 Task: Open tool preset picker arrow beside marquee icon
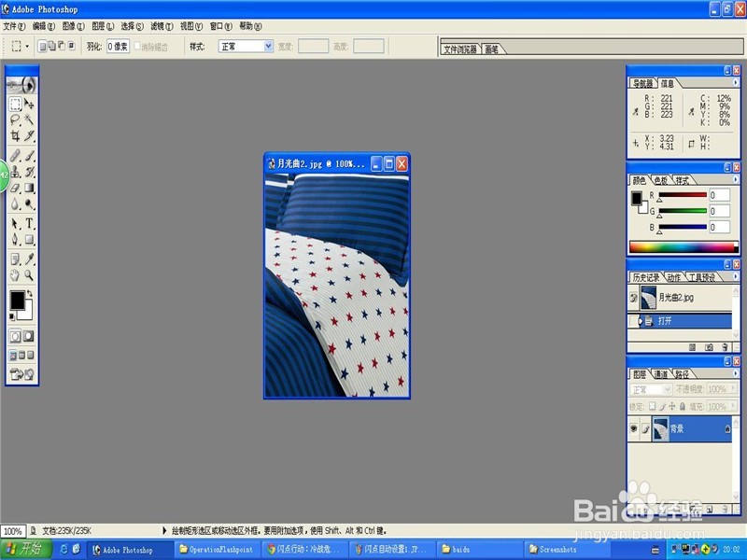coord(27,46)
